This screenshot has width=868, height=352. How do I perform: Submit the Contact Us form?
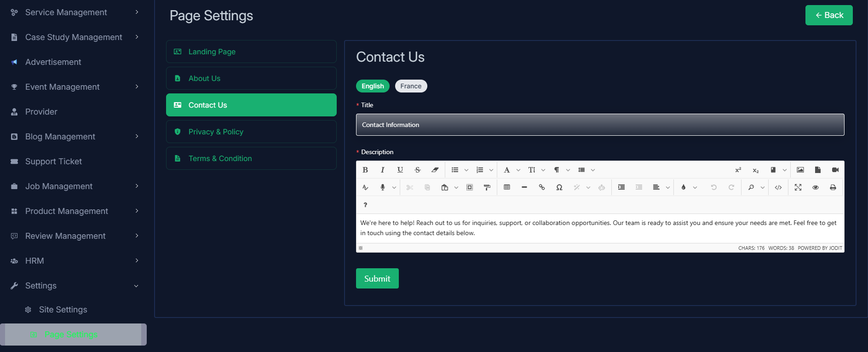tap(377, 278)
